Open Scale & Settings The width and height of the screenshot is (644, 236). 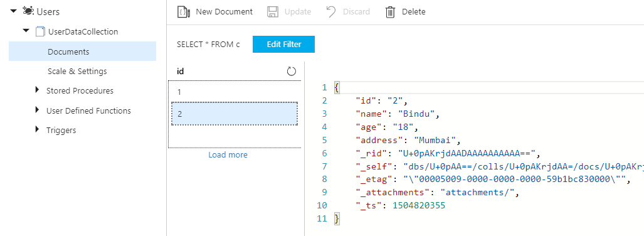click(77, 71)
